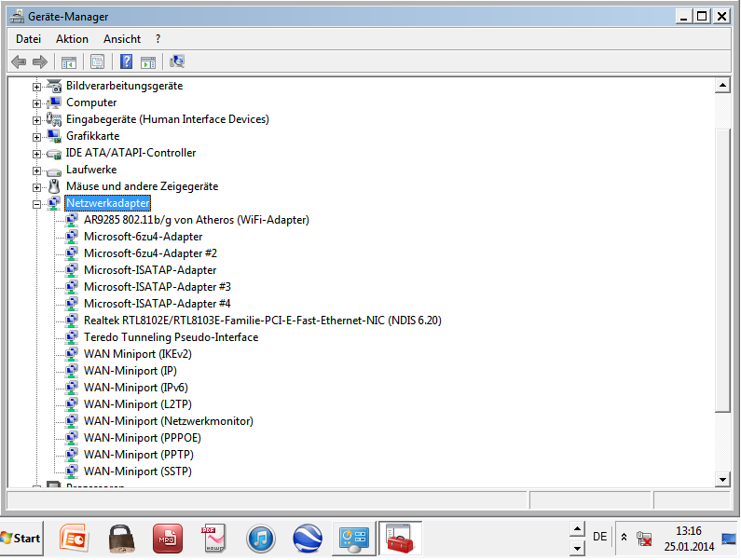The width and height of the screenshot is (741, 560).
Task: Click the device tree scroll down arrow
Action: click(x=722, y=479)
